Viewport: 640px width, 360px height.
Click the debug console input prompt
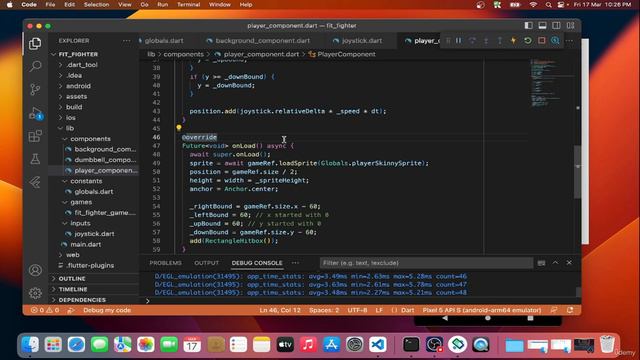point(359,301)
